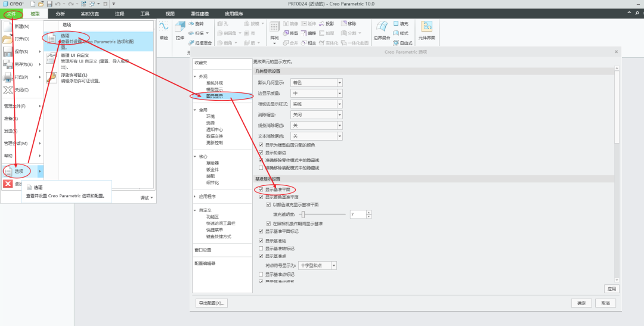Click 新建(N) in the File menu

(22, 26)
